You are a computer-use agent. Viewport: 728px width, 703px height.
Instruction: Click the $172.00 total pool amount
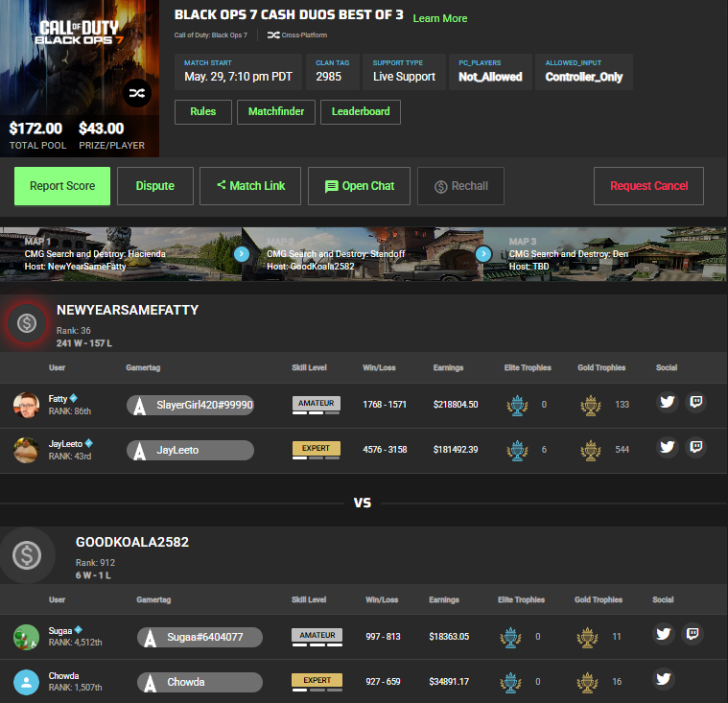point(35,129)
